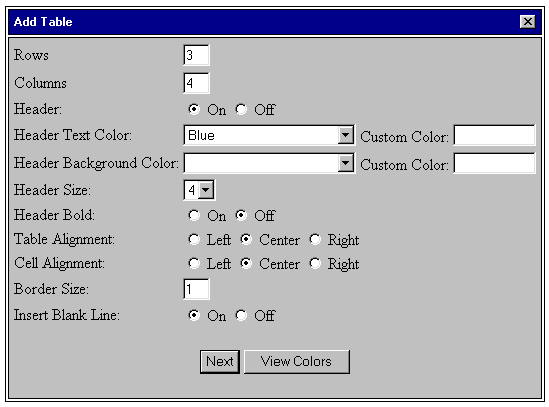Open the View Colors button
Image resolution: width=549 pixels, height=407 pixels.
pyautogui.click(x=297, y=361)
